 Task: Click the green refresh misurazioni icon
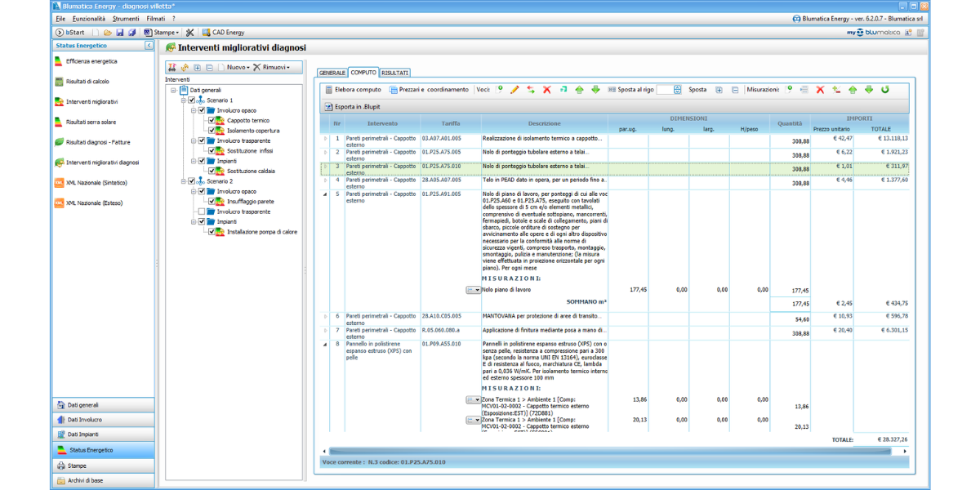pos(884,90)
